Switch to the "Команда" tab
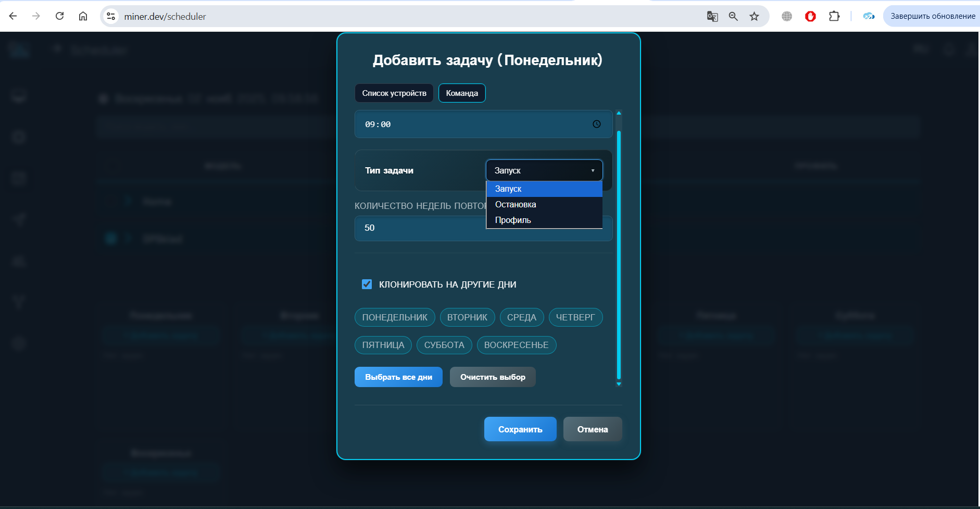The height and width of the screenshot is (509, 980). pyautogui.click(x=462, y=93)
